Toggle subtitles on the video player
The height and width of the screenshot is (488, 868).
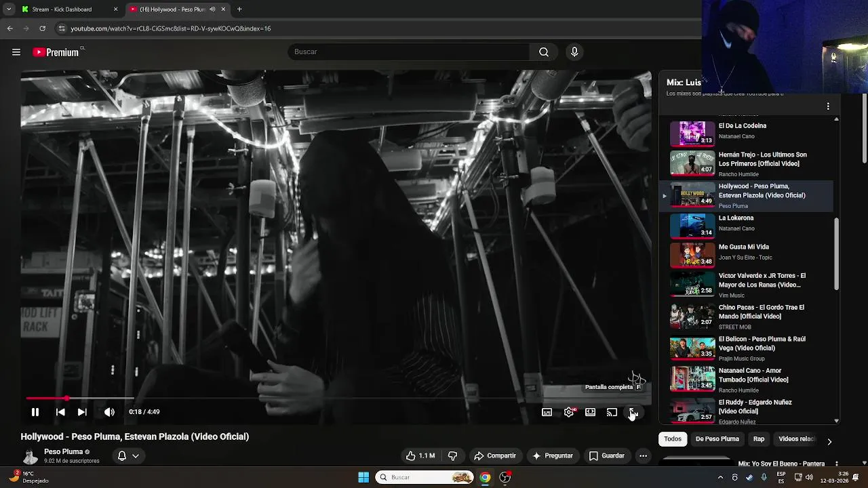[547, 412]
